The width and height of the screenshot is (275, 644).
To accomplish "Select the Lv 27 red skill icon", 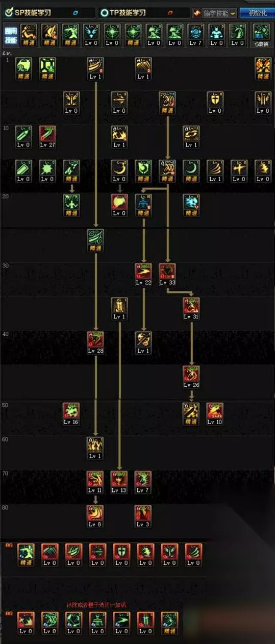I will click(x=47, y=135).
